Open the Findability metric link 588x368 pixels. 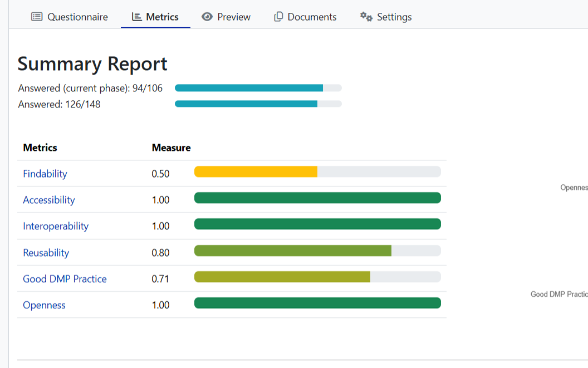click(45, 174)
